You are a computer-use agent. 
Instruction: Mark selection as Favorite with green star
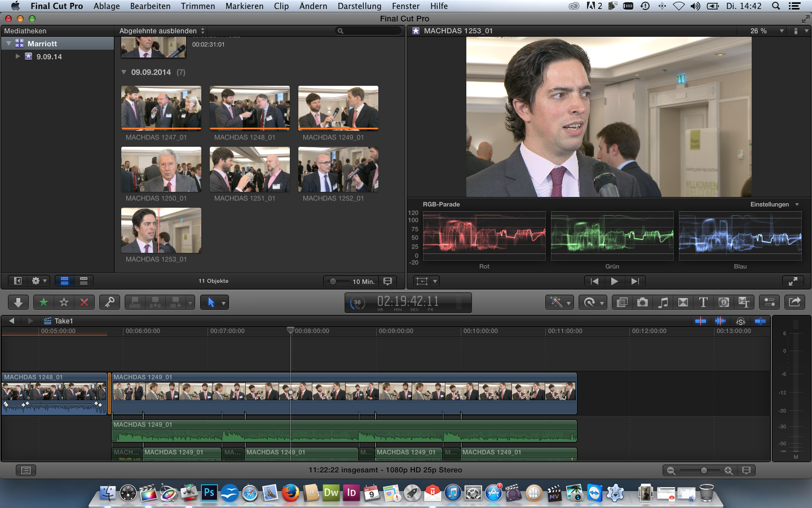[x=43, y=303]
